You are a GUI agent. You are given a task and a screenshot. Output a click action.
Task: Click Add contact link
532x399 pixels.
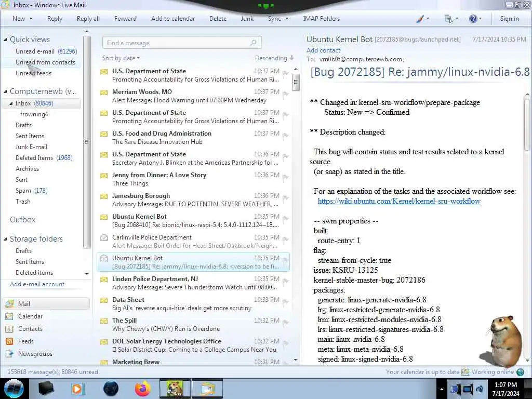tap(323, 50)
